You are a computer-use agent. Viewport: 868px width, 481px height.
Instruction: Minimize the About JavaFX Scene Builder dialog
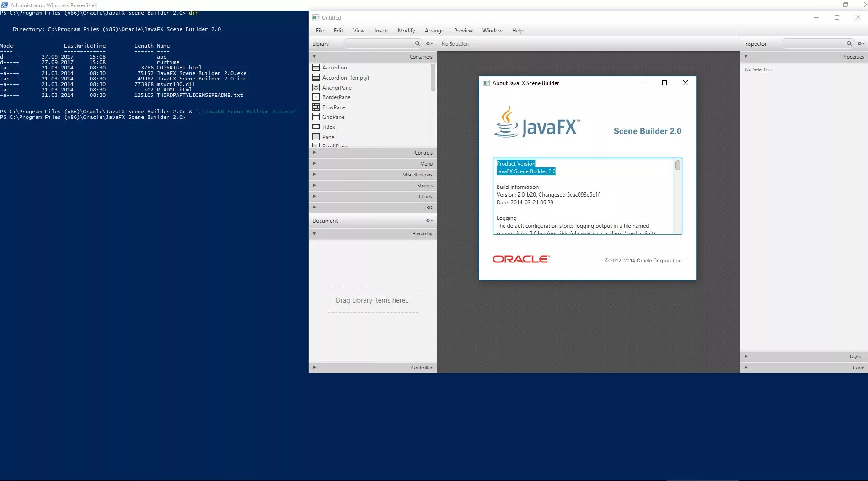point(644,83)
